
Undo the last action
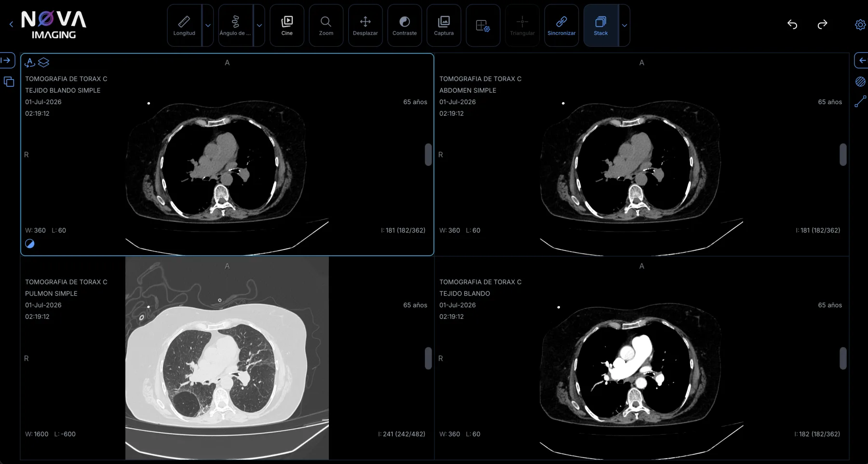792,24
